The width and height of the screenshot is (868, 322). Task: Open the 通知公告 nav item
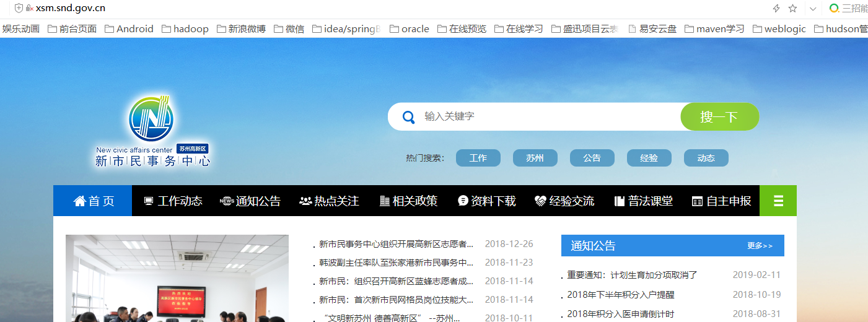coord(250,201)
